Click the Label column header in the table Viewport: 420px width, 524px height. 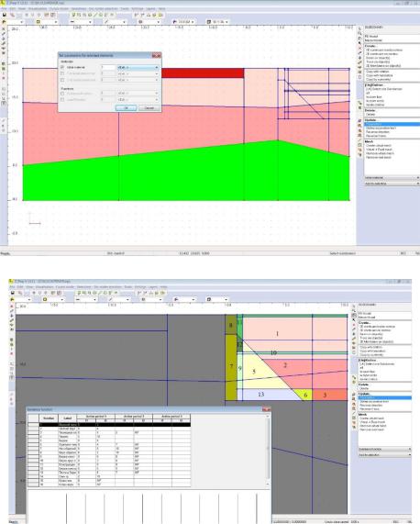68,418
